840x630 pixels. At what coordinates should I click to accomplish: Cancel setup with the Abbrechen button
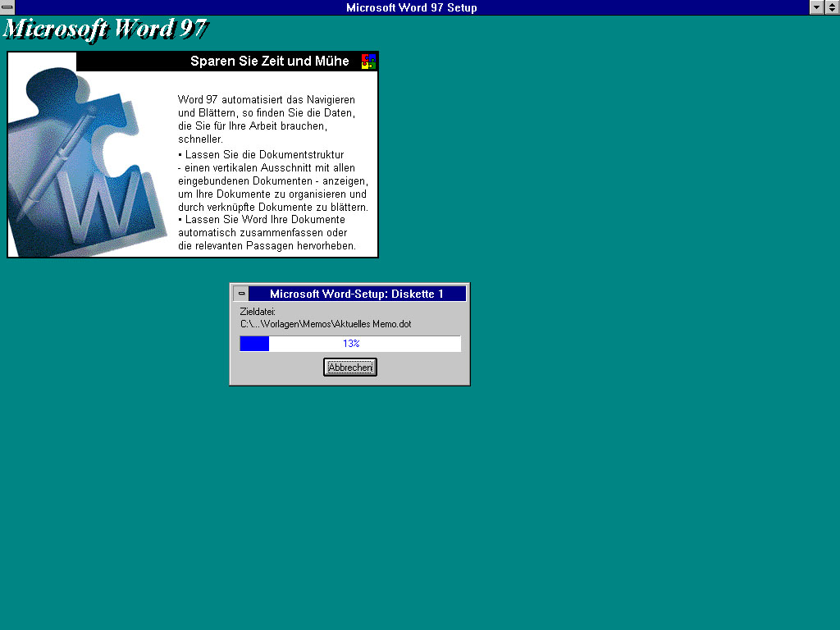(x=349, y=367)
